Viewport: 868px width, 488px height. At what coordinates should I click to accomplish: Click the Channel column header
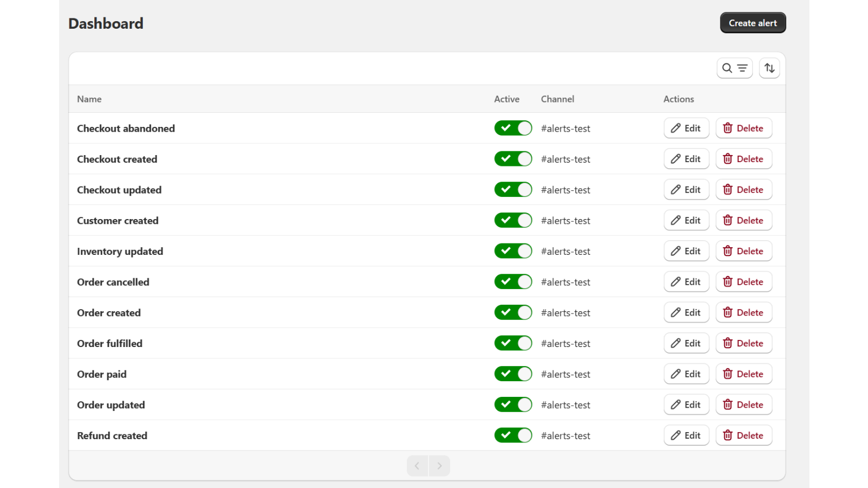coord(557,99)
